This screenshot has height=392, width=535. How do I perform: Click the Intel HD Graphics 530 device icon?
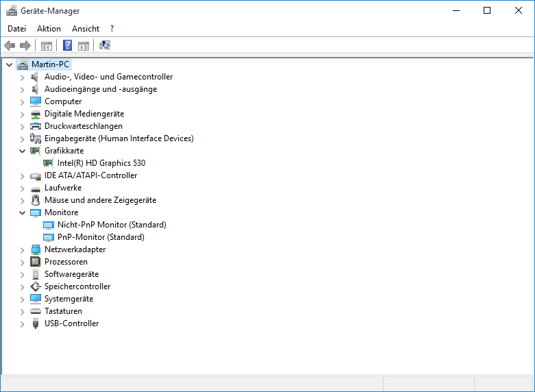[48, 163]
